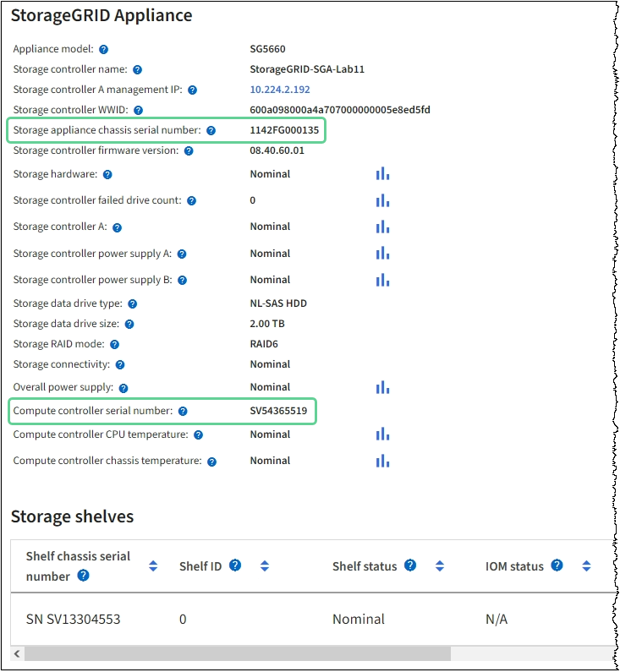Viewport: 620px width, 672px height.
Task: View chart for compute controller chassis temperature
Action: pos(382,461)
